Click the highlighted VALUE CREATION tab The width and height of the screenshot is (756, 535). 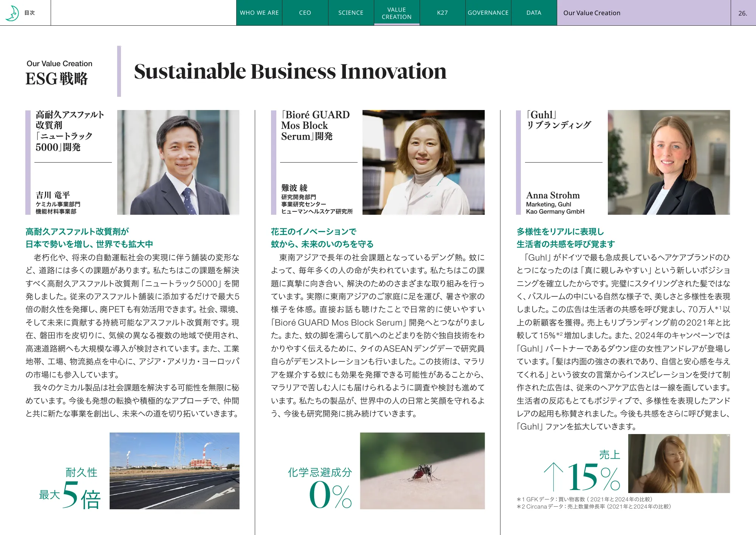click(397, 12)
